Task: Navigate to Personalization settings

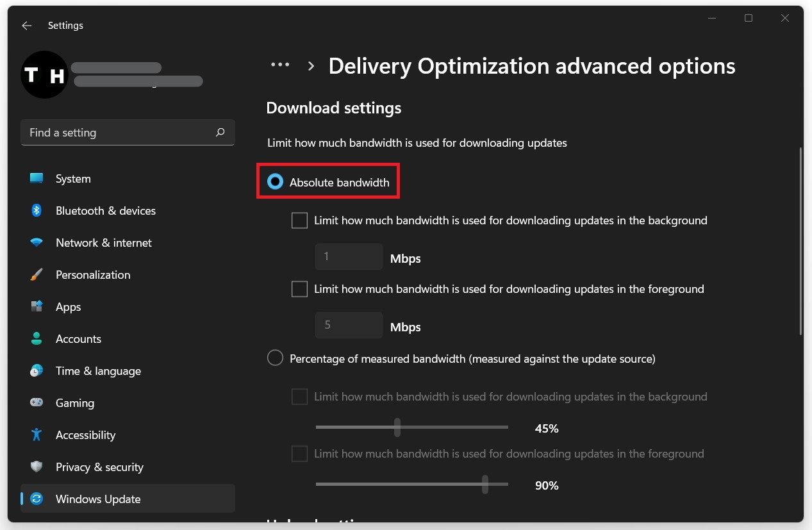Action: coord(128,275)
